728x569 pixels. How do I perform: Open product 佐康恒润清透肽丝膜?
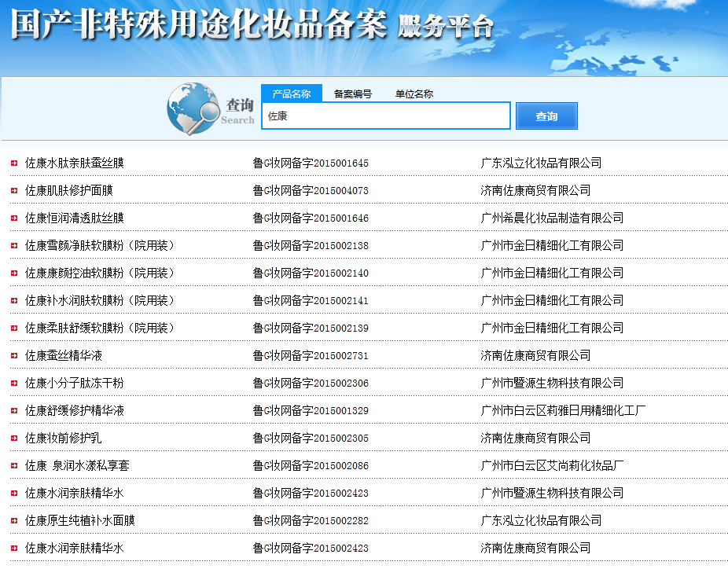coord(74,218)
